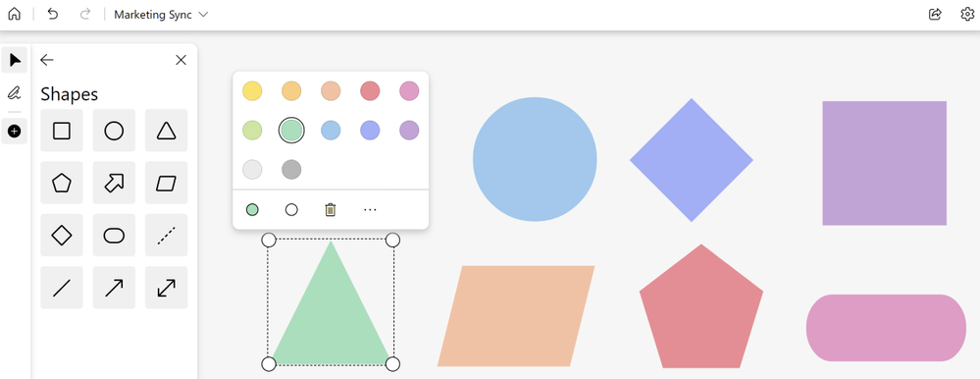Select the pentagon shape tool
This screenshot has width=980, height=379.
coord(61,183)
